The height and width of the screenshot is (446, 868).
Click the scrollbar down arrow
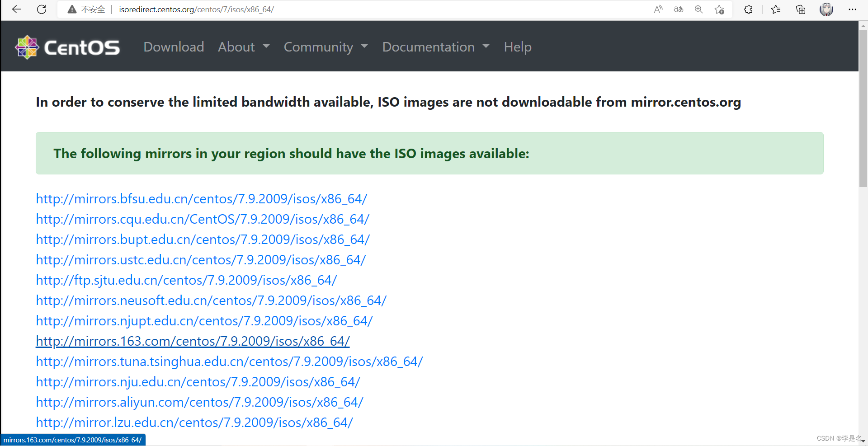863,441
